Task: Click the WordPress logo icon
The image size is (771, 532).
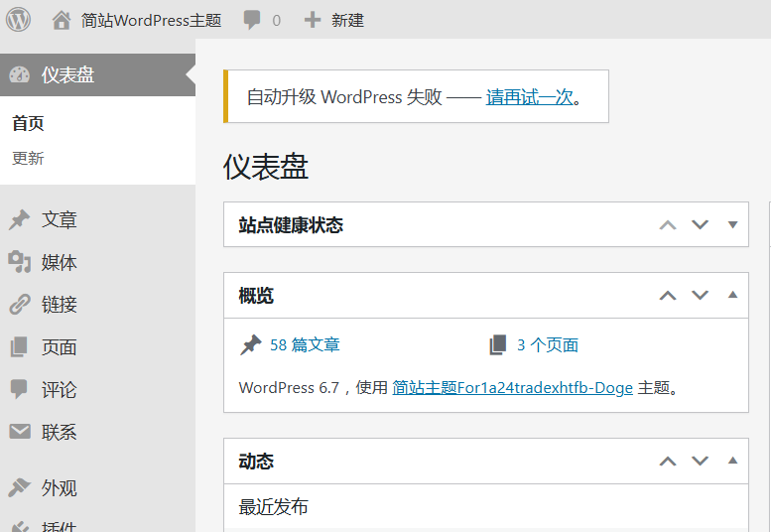Action: [x=18, y=19]
